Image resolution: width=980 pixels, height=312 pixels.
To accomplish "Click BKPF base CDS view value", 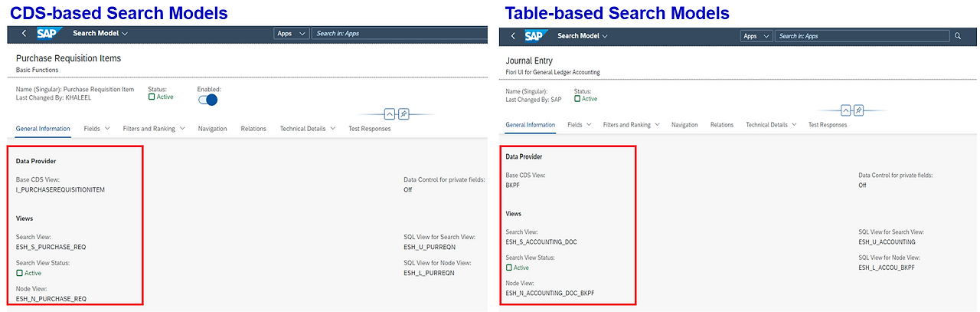I will coord(513,185).
